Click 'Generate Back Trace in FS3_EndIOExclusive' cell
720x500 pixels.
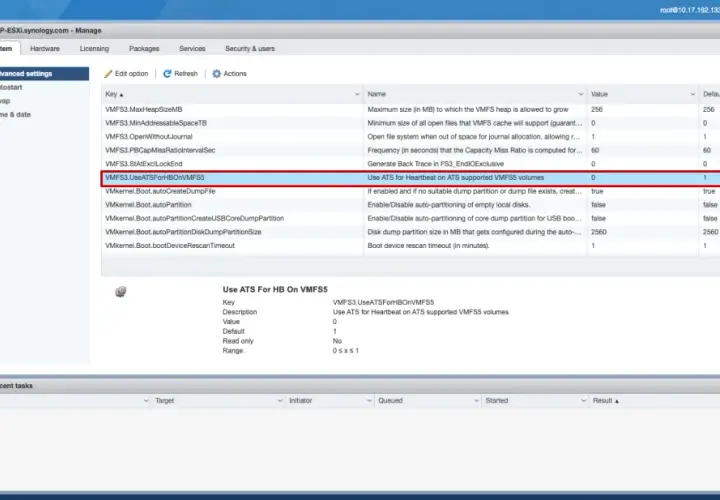pyautogui.click(x=435, y=164)
